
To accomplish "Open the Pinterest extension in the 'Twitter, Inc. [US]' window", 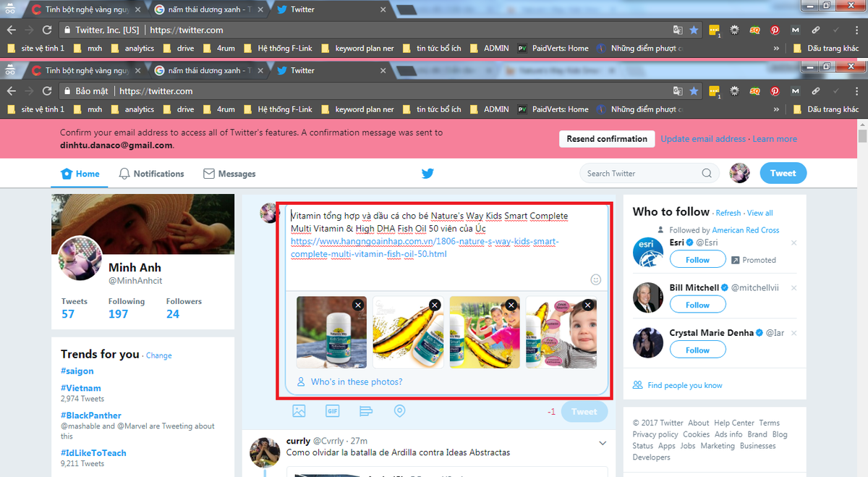I will [775, 30].
